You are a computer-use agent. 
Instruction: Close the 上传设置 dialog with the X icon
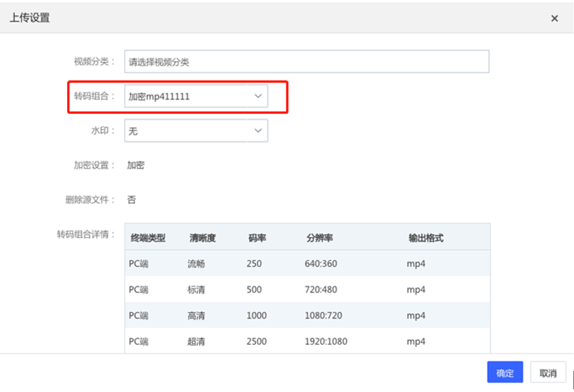(554, 18)
